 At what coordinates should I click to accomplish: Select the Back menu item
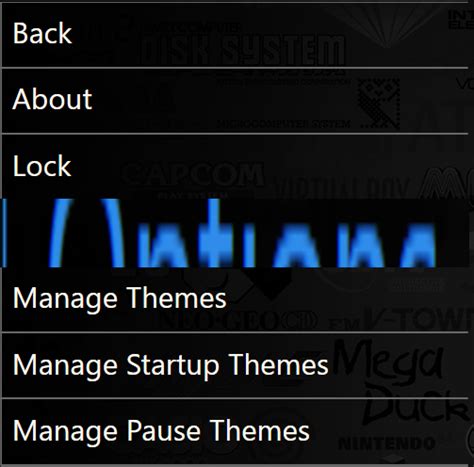tap(235, 35)
